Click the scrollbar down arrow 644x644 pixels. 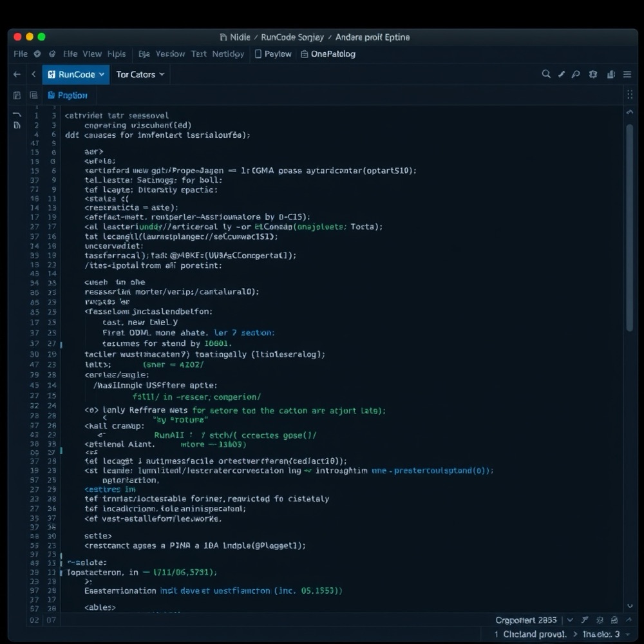pos(630,606)
